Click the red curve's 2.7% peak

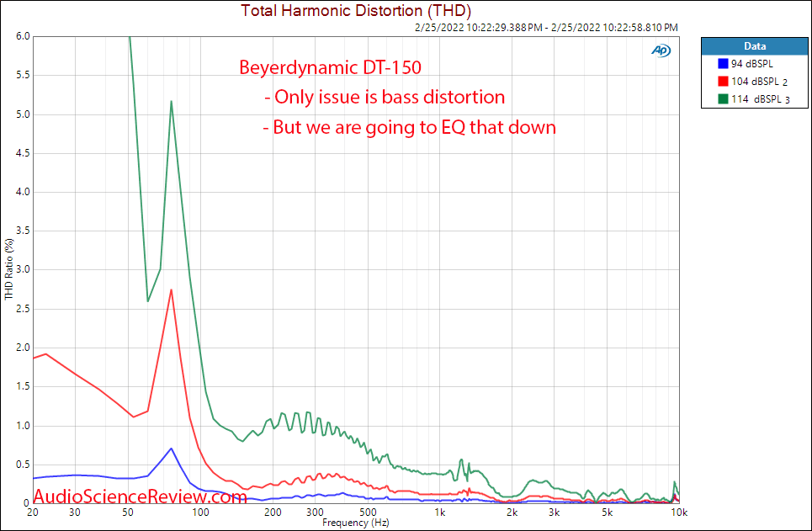pyautogui.click(x=172, y=289)
